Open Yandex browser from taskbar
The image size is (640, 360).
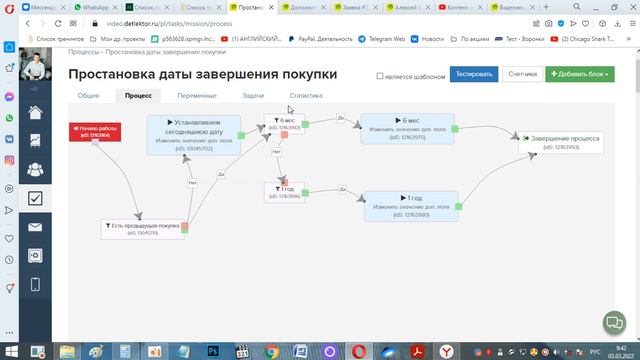[x=447, y=351]
